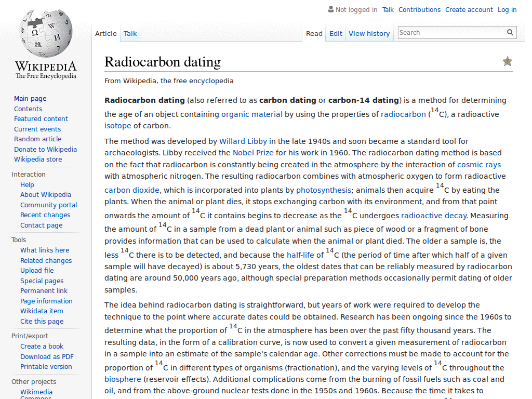The image size is (532, 399).
Task: Click Upload file in Tools
Action: click(x=37, y=270)
